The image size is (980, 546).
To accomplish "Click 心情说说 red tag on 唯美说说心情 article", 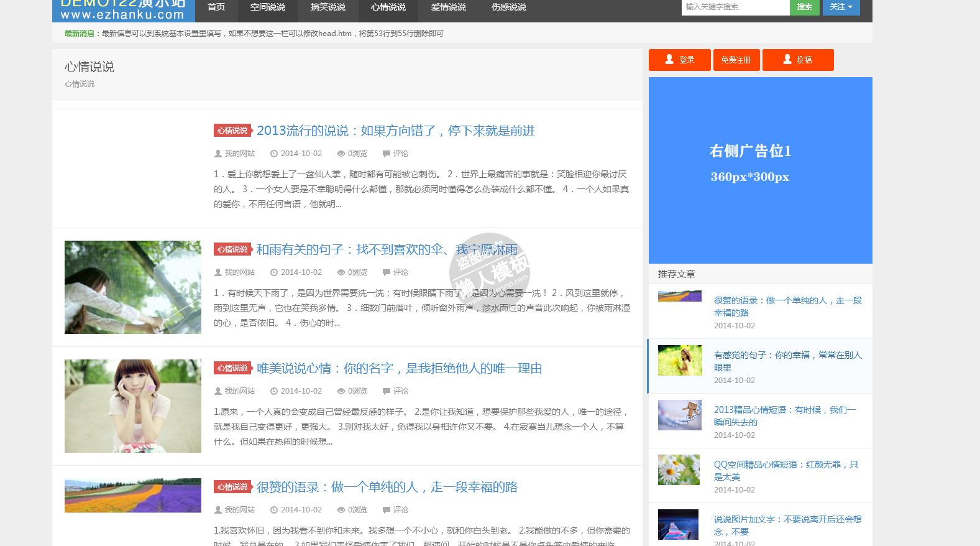I will click(x=233, y=368).
